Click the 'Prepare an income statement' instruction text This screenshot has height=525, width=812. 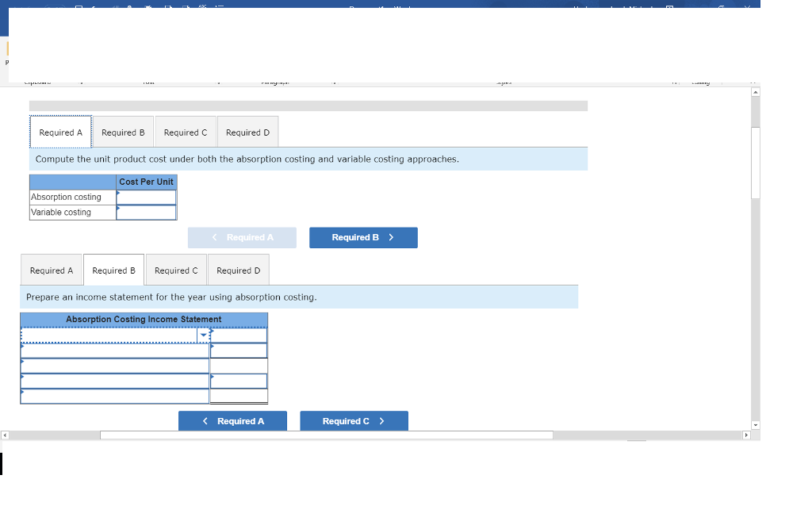171,297
